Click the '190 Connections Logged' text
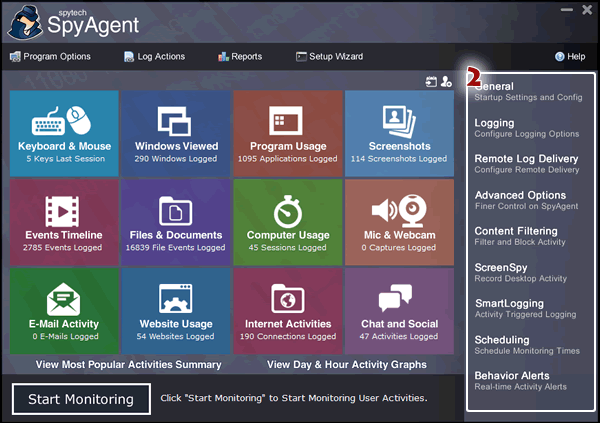Viewport: 600px width, 423px height. tap(288, 336)
